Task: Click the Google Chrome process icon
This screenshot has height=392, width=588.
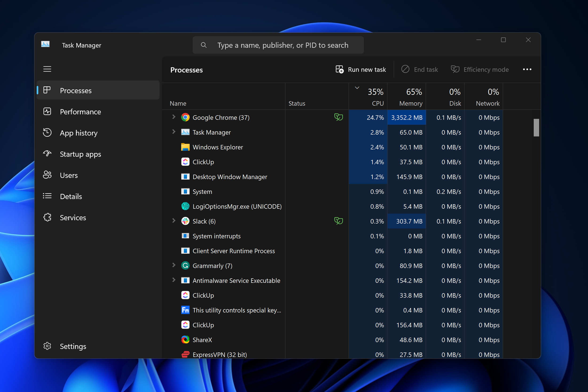Action: pos(185,117)
